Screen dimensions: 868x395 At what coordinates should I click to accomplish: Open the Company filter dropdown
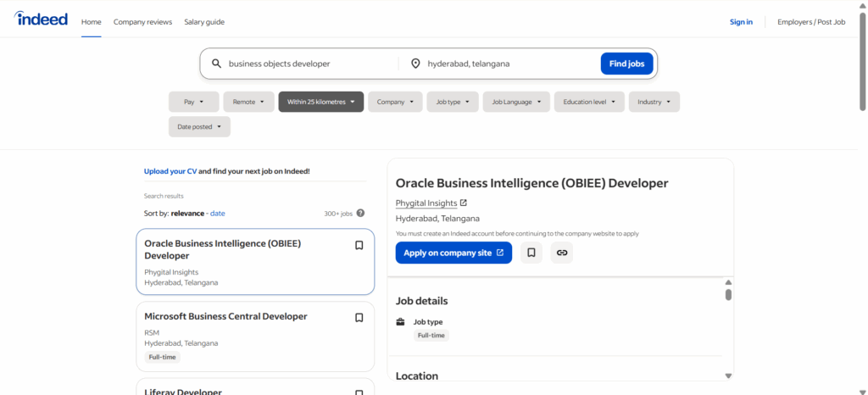coord(395,102)
